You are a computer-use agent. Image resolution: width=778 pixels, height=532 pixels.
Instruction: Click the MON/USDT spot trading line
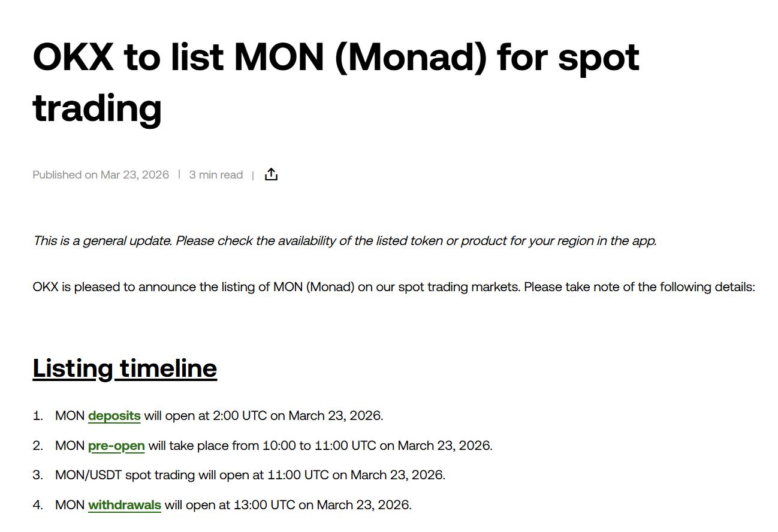pyautogui.click(x=250, y=475)
